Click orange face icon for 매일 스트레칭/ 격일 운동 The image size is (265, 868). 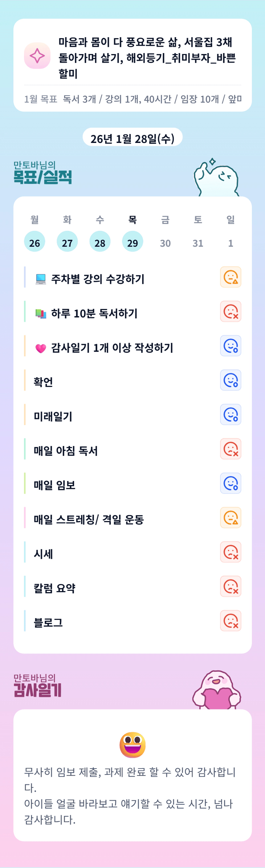(x=231, y=518)
